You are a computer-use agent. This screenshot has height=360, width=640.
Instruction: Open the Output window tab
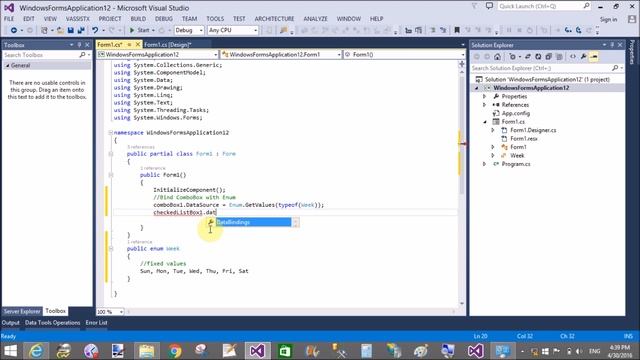(x=11, y=323)
